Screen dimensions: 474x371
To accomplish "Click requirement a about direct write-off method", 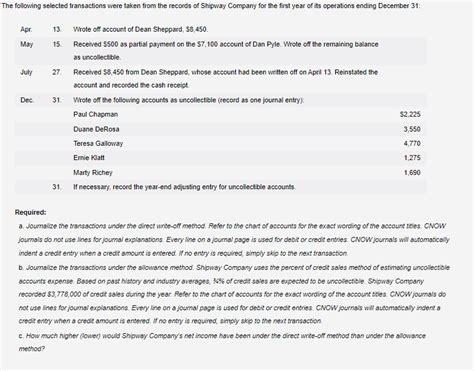I will pos(234,239).
